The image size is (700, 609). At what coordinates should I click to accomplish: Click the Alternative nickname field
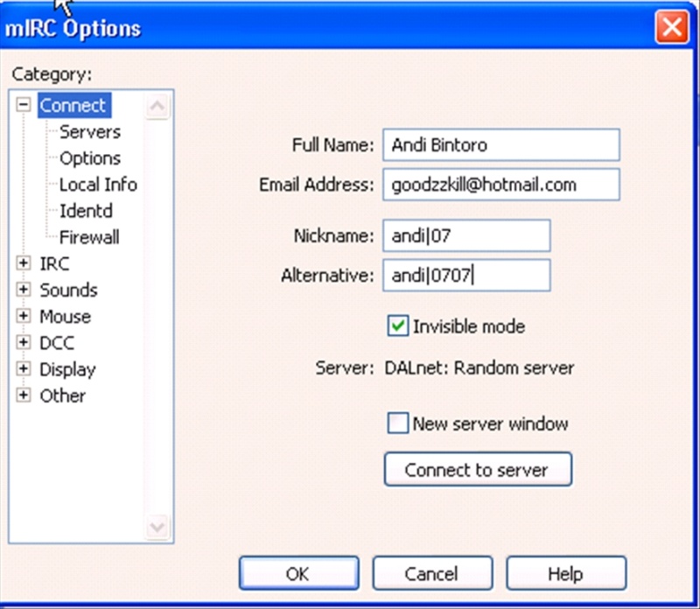[x=466, y=275]
